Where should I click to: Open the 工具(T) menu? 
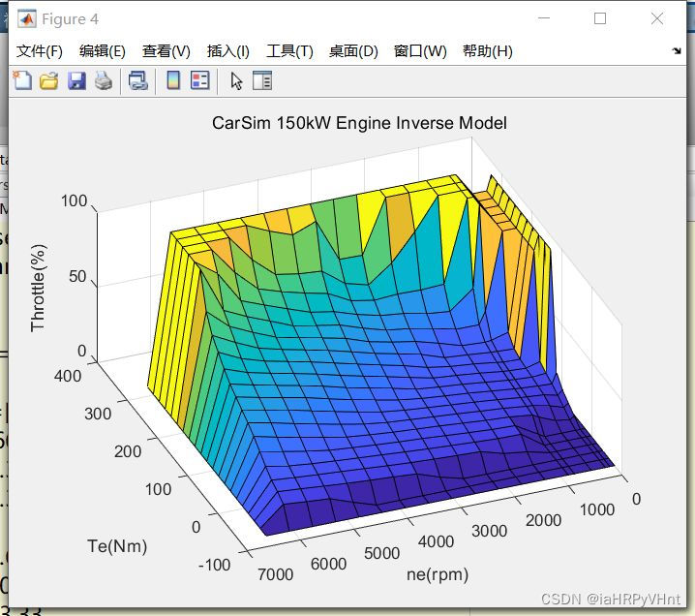point(289,51)
